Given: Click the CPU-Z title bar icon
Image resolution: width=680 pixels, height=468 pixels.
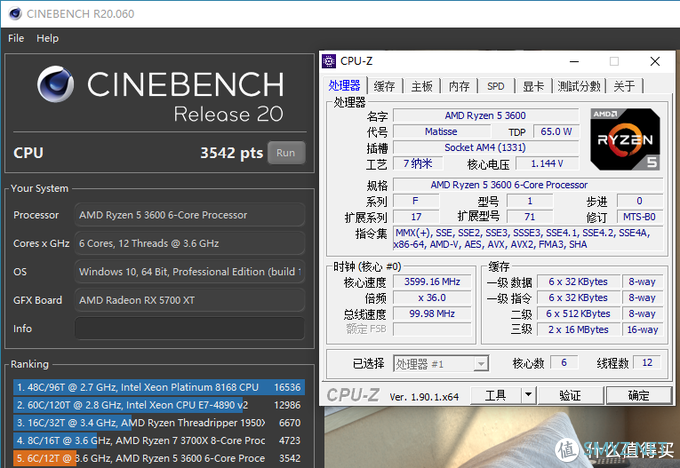Looking at the screenshot, I should point(329,61).
